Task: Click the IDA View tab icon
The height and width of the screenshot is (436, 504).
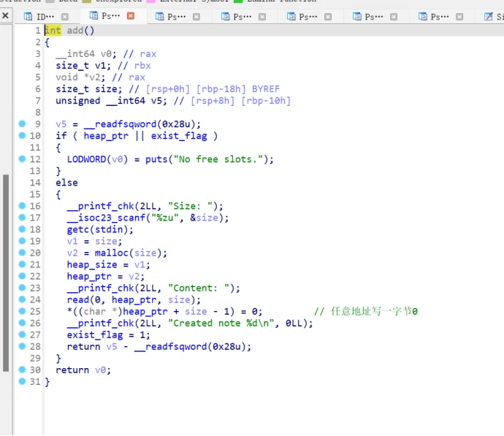Action: pyautogui.click(x=28, y=16)
